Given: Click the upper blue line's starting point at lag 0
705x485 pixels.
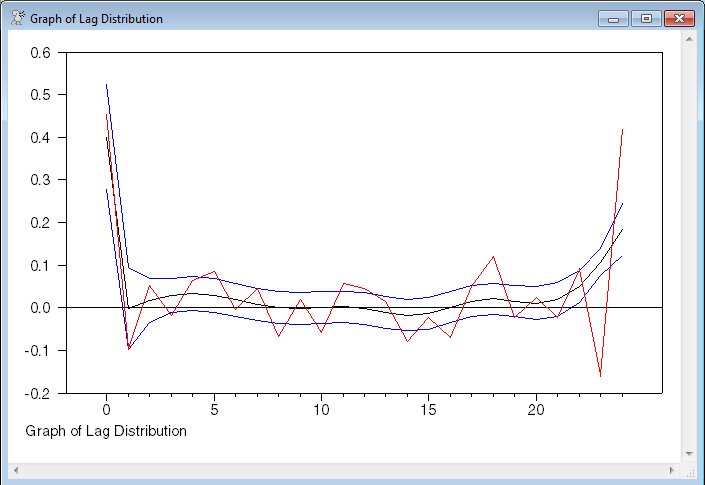Looking at the screenshot, I should pos(106,85).
